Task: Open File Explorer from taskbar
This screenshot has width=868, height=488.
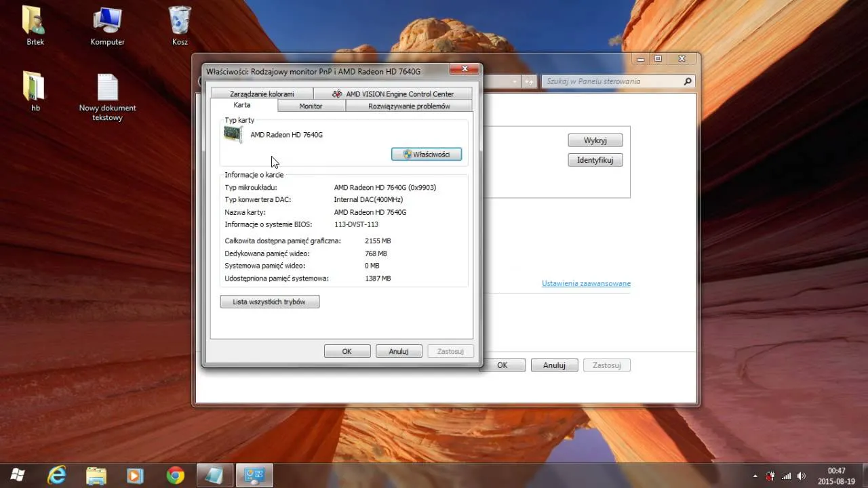Action: [x=96, y=475]
